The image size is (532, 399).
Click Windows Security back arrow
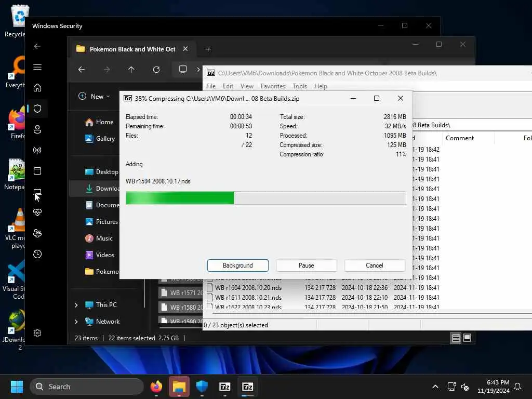(37, 46)
